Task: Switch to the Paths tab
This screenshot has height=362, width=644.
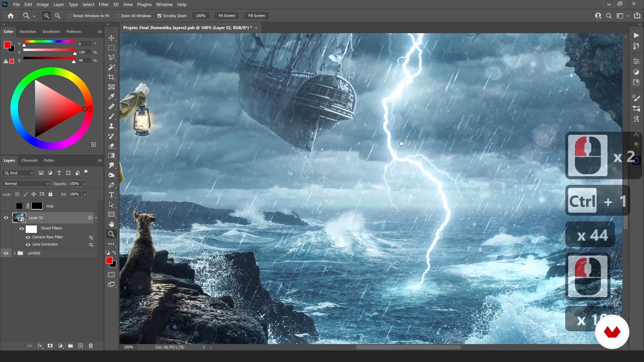Action: (49, 161)
